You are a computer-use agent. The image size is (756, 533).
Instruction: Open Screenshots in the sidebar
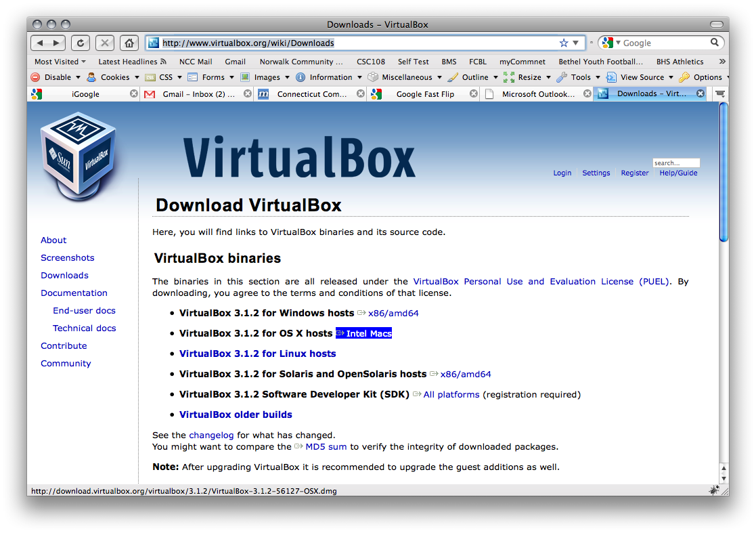tap(68, 257)
